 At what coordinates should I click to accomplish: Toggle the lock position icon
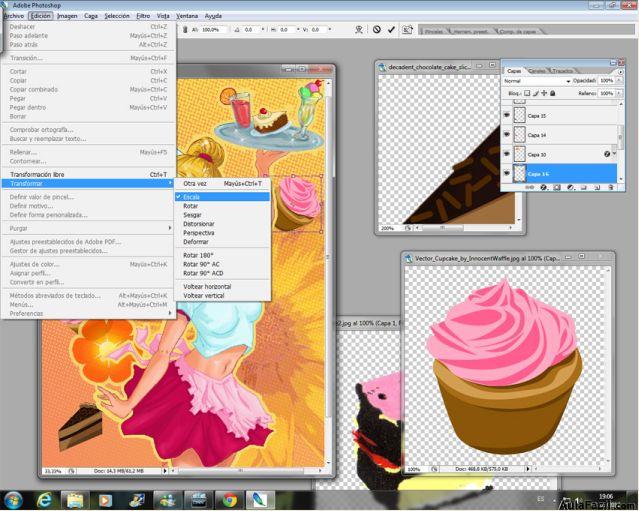544,93
